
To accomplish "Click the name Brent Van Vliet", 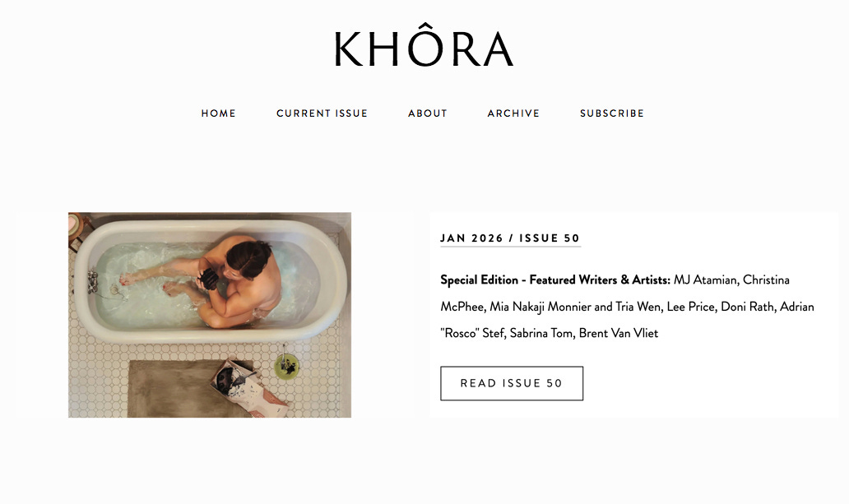I will tap(619, 333).
